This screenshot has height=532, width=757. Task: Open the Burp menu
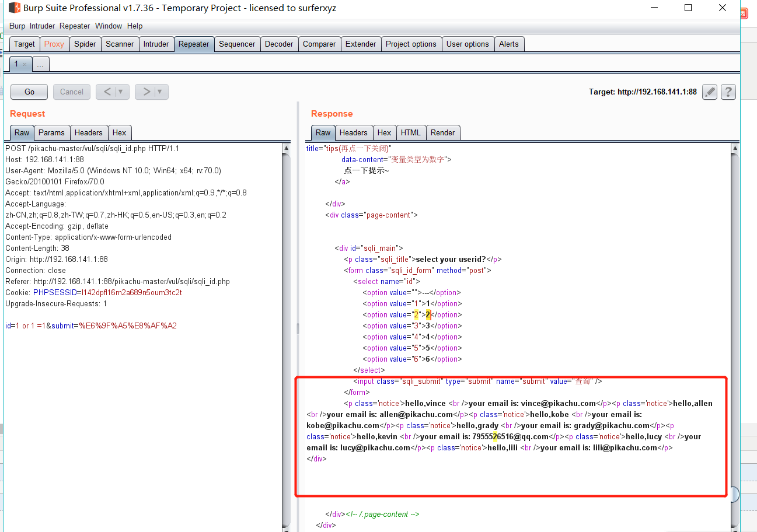[x=17, y=26]
